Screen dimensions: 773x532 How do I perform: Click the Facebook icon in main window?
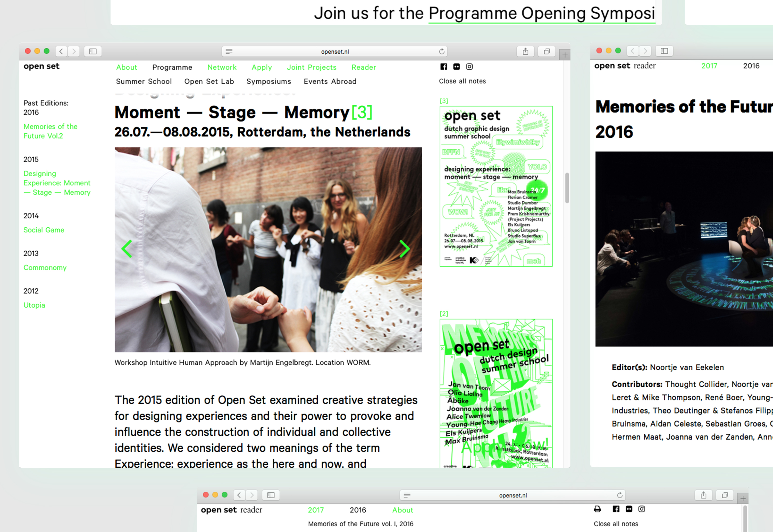(443, 67)
